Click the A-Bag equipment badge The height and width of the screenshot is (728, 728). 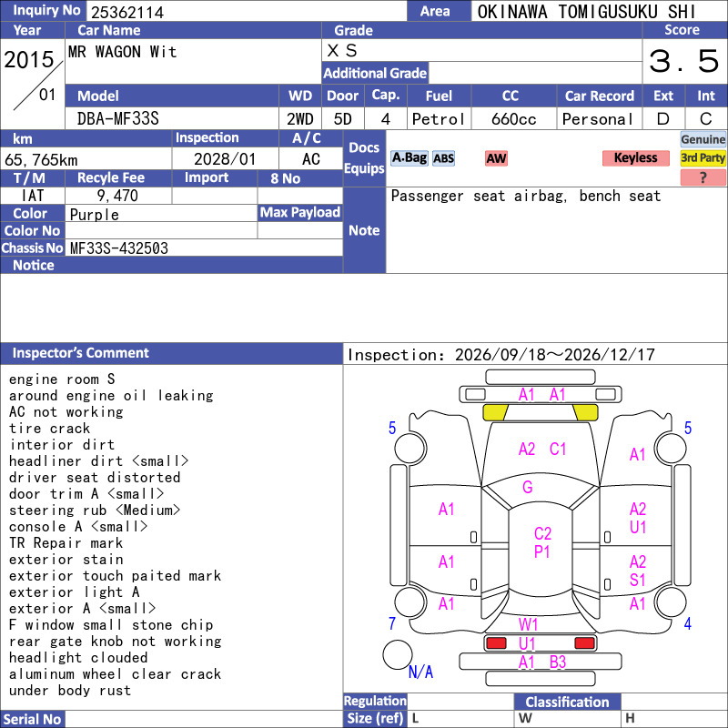click(409, 158)
